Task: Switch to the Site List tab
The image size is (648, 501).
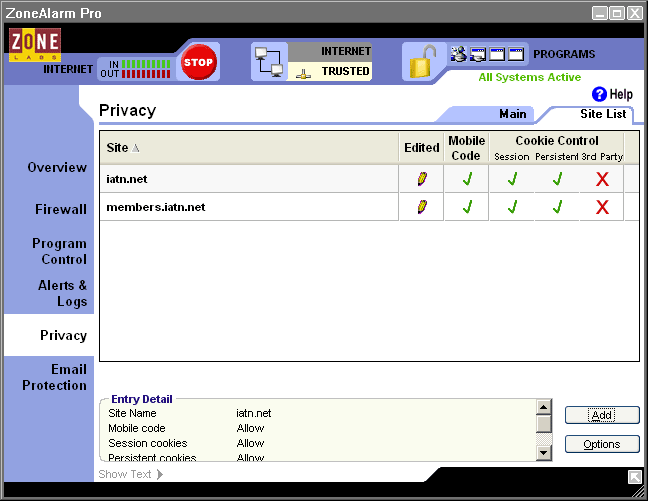Action: (x=603, y=114)
